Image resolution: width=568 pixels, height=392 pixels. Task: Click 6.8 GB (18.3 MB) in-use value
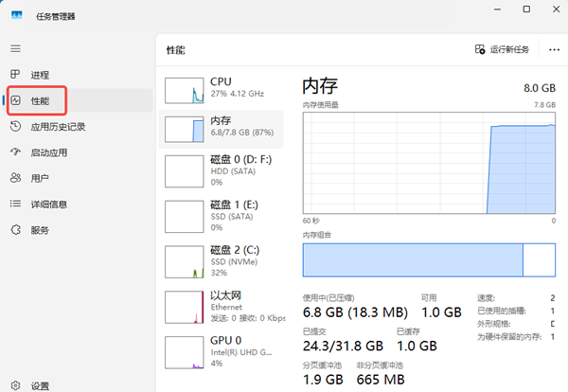coord(355,312)
